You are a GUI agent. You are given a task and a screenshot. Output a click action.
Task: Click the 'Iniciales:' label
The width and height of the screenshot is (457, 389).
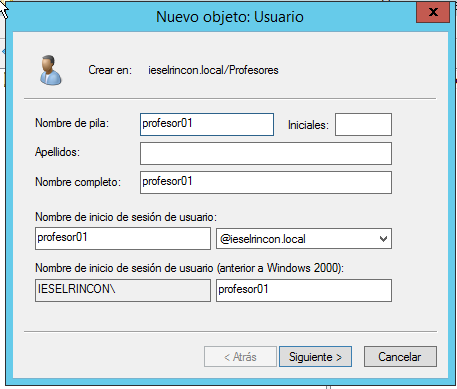308,125
